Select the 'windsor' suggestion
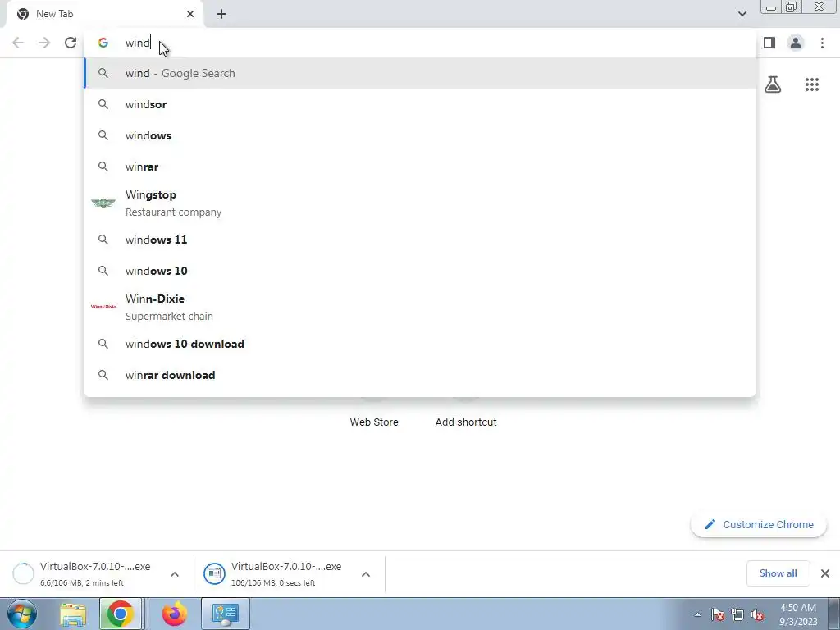The image size is (840, 630). click(x=420, y=104)
